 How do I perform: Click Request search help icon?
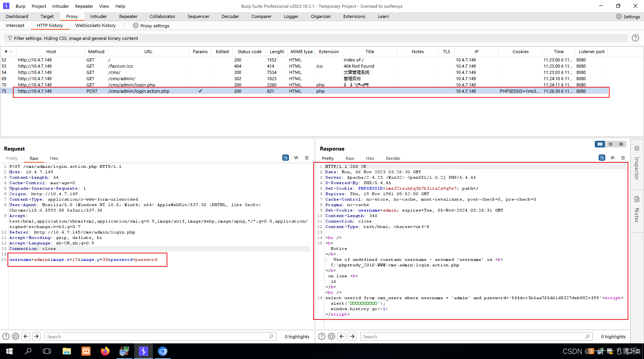pyautogui.click(x=6, y=336)
